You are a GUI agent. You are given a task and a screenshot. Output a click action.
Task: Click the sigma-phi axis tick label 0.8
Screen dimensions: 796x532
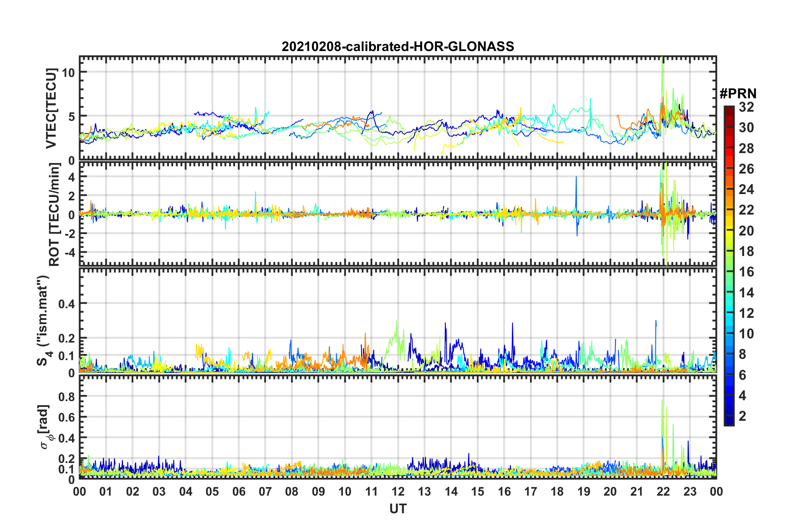pyautogui.click(x=67, y=396)
